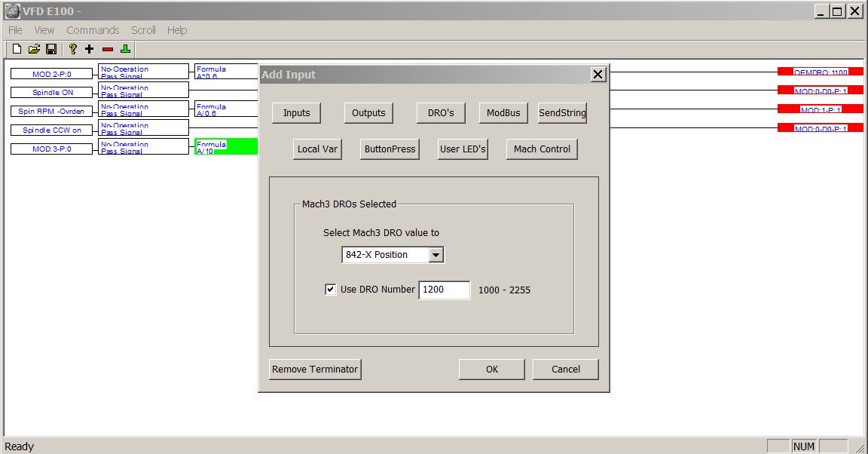Select the red MOD:1-P:1 output terminator
868x454 pixels.
pyautogui.click(x=821, y=109)
